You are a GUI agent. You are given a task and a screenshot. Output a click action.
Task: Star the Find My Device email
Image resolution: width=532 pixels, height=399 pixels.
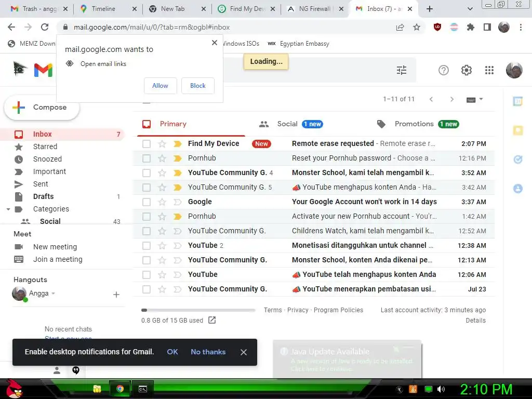(162, 144)
